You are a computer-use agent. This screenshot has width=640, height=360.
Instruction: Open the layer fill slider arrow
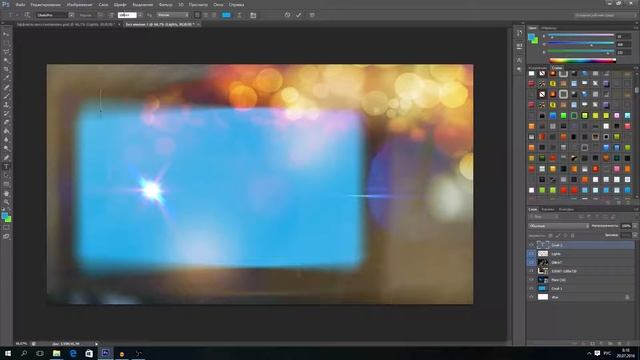tap(634, 235)
